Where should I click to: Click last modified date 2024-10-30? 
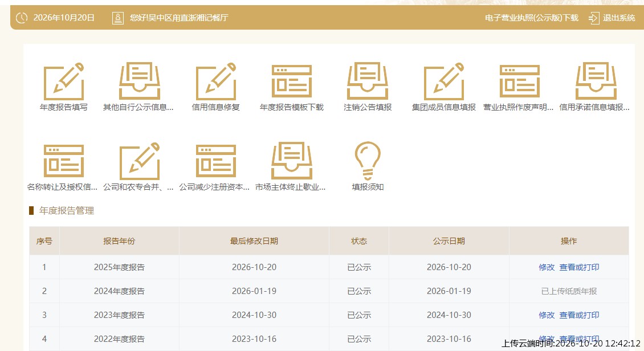[x=254, y=315]
